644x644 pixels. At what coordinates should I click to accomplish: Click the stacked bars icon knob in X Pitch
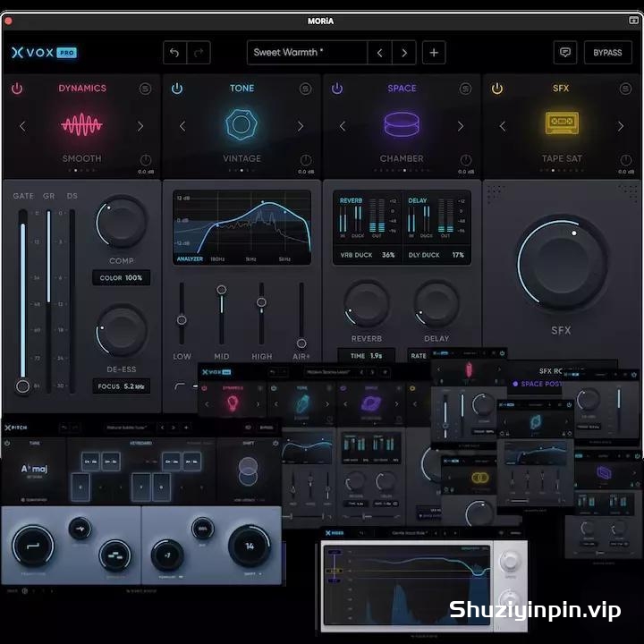point(115,555)
